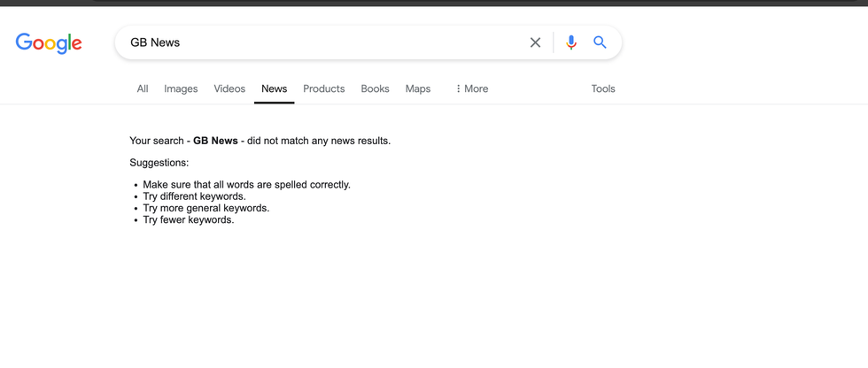Open the Tools options
The width and height of the screenshot is (868, 368).
pos(603,89)
